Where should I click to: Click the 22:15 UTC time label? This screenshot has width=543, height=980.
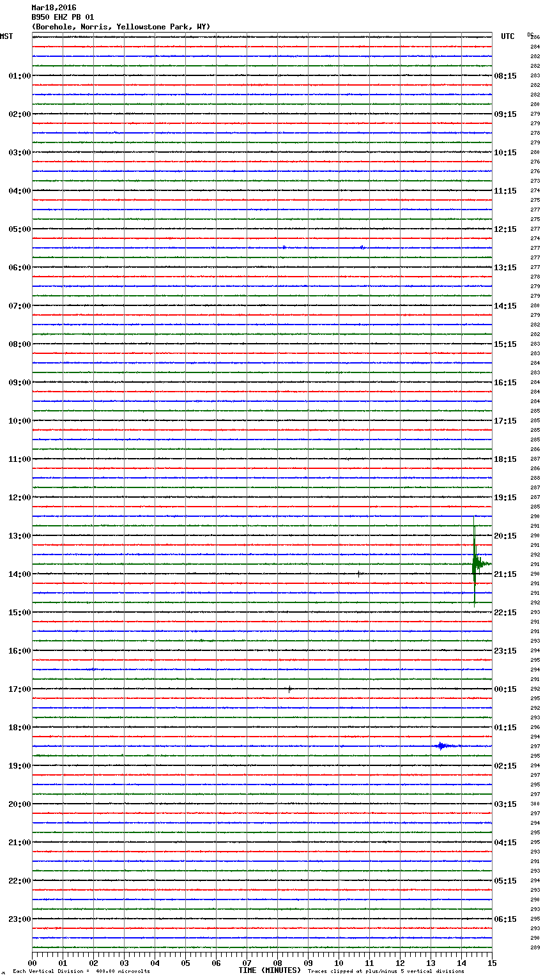505,613
